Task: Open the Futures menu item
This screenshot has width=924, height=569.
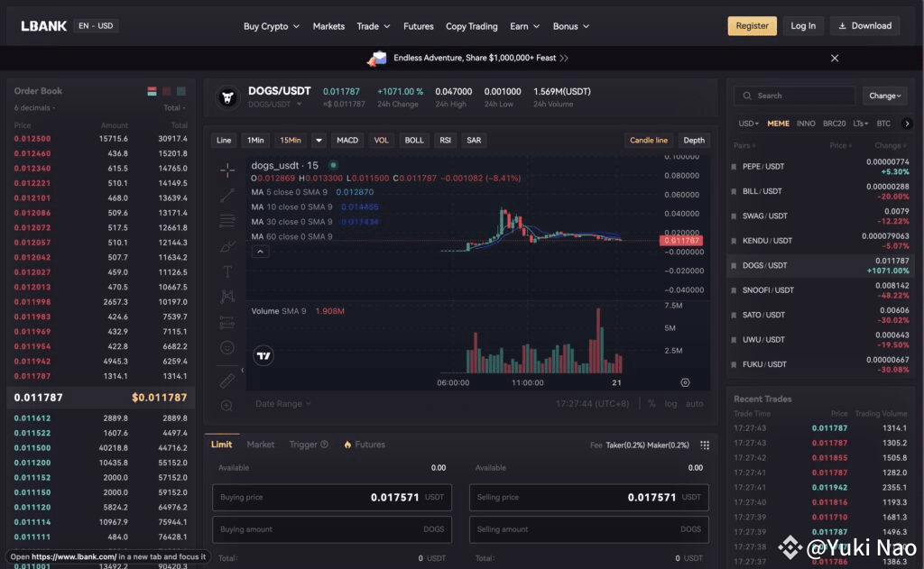Action: click(419, 26)
